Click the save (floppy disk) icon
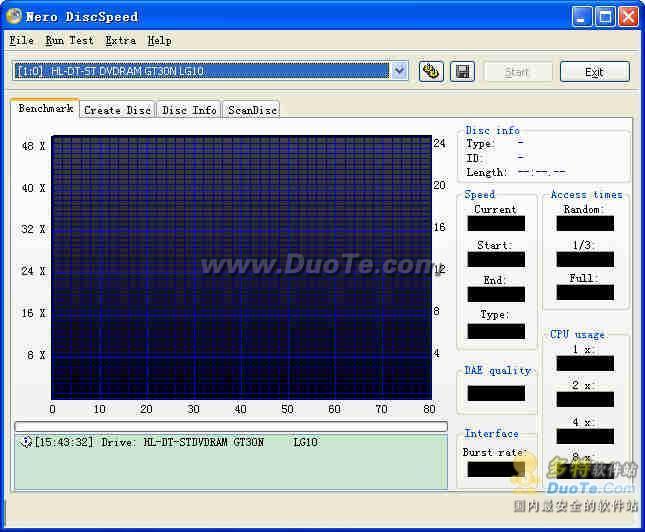Screen dimensions: 645x532 pyautogui.click(x=461, y=71)
